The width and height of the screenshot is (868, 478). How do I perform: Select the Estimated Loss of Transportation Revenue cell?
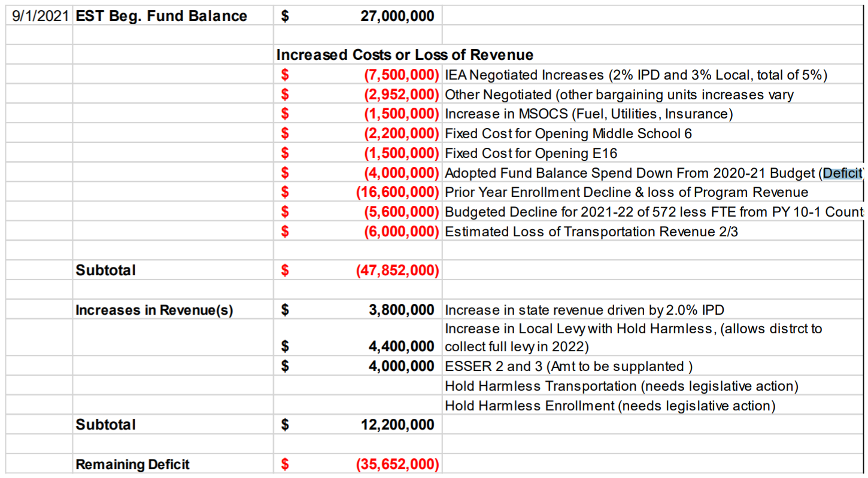point(591,232)
